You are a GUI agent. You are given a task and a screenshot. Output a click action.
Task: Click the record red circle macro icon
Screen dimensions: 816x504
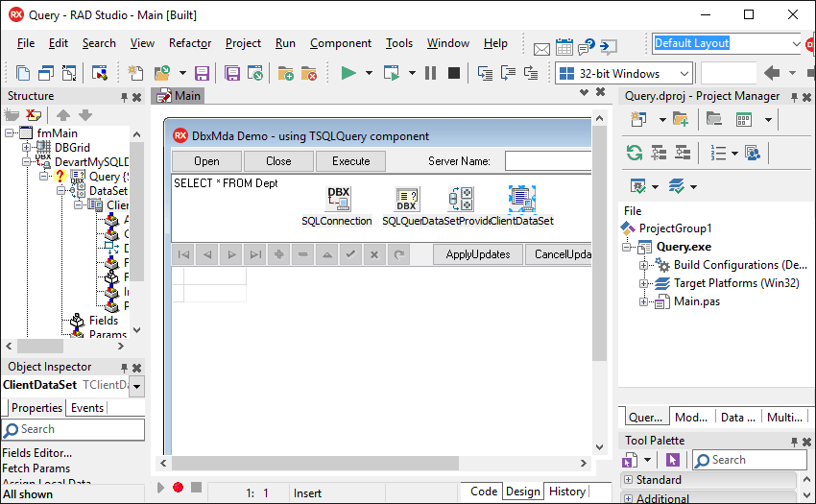pos(178,488)
